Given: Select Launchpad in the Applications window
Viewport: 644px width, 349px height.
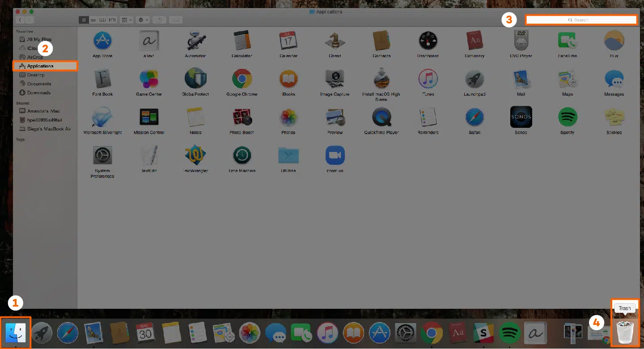Looking at the screenshot, I should [475, 79].
